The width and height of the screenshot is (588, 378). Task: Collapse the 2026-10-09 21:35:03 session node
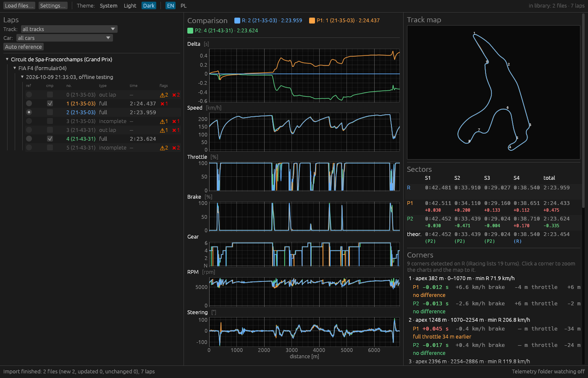coord(22,77)
